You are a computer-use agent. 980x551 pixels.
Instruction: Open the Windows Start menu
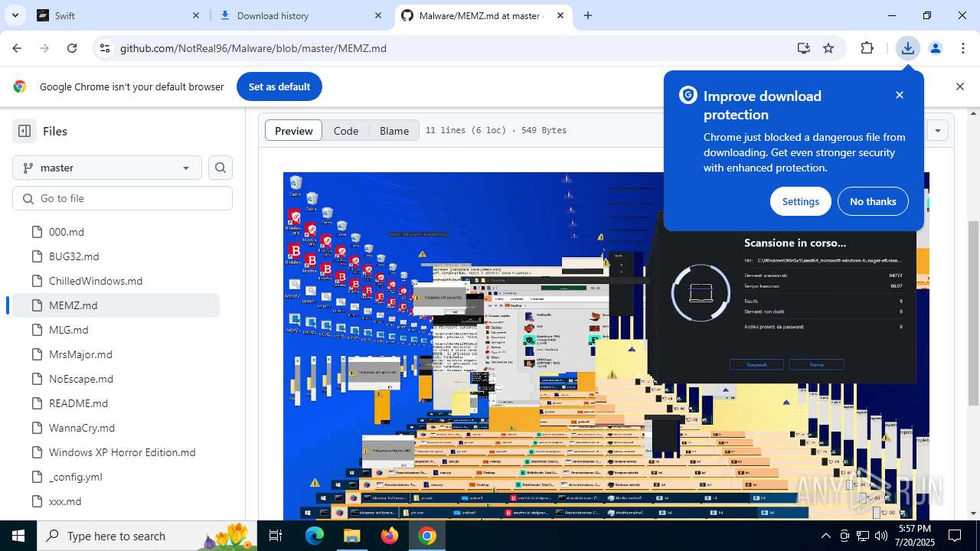pos(18,536)
